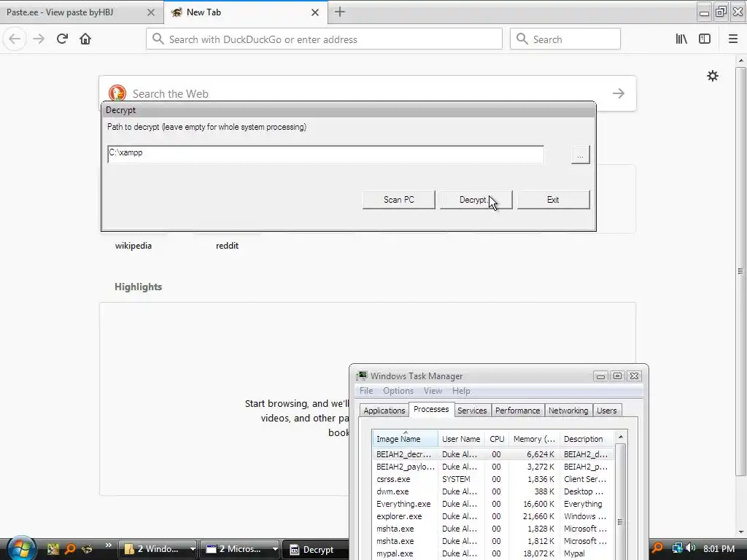This screenshot has height=560, width=747.
Task: Expand the 2 Micros... taskbar group dropdown
Action: tap(274, 549)
